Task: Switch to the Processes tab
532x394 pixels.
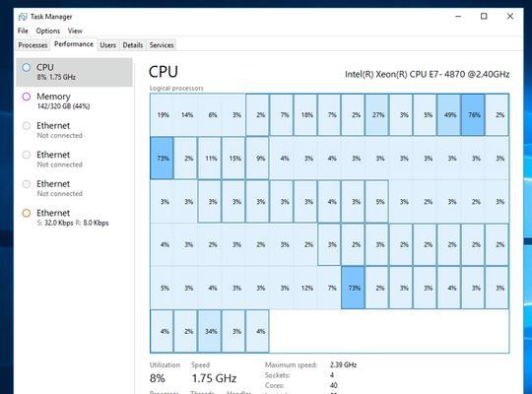Action: pyautogui.click(x=33, y=44)
